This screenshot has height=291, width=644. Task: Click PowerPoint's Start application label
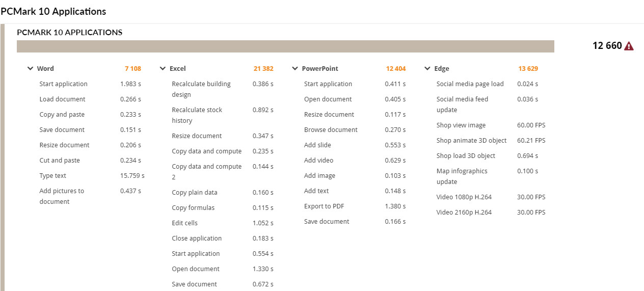(x=328, y=84)
